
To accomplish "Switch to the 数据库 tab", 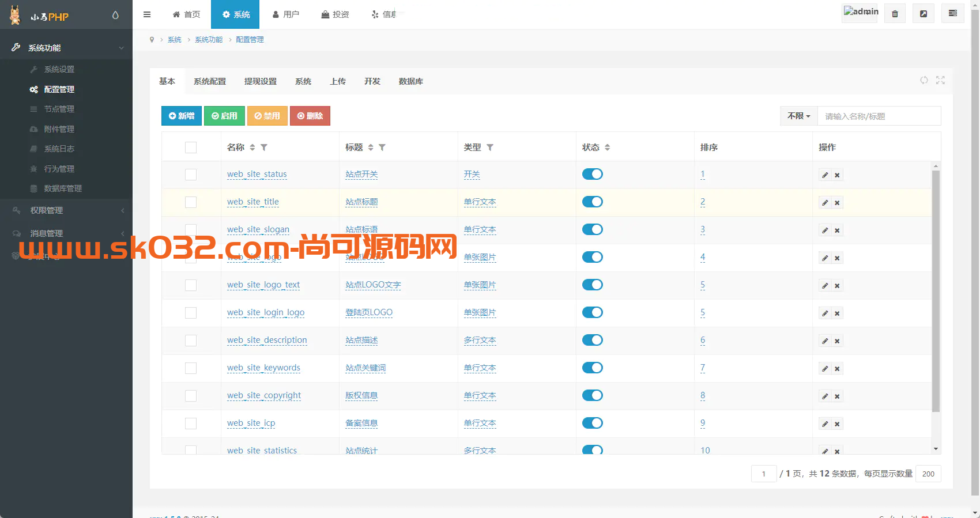I will (x=411, y=81).
